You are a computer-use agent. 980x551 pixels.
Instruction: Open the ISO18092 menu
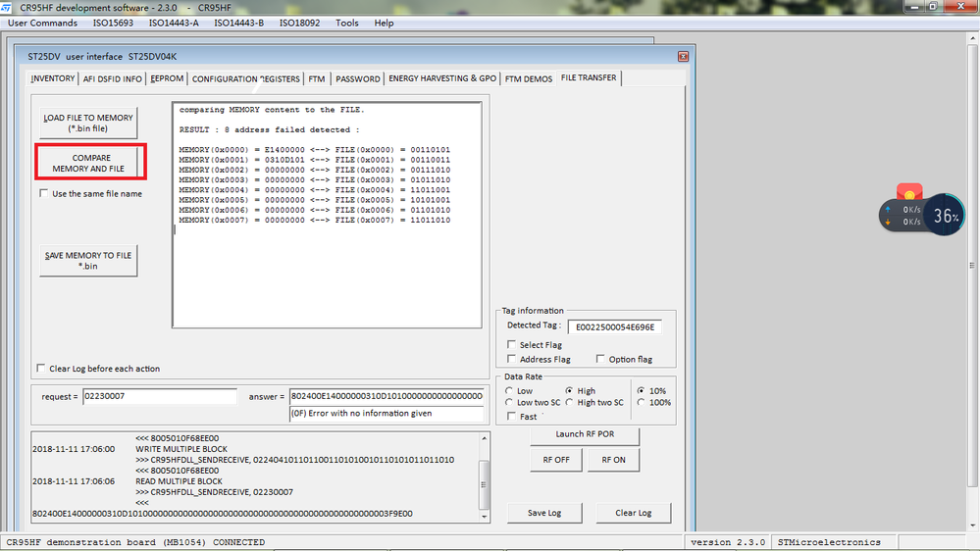(x=299, y=23)
